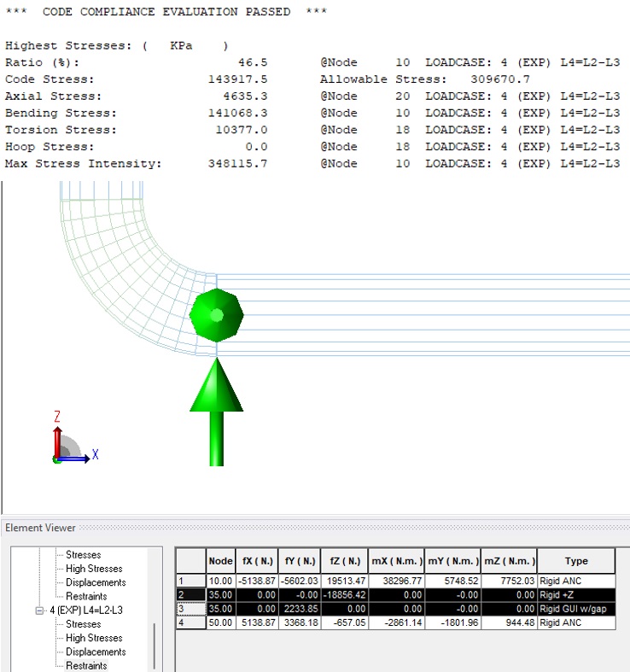
Task: Click the tree panel vertical scrollbar
Action: 155,645
